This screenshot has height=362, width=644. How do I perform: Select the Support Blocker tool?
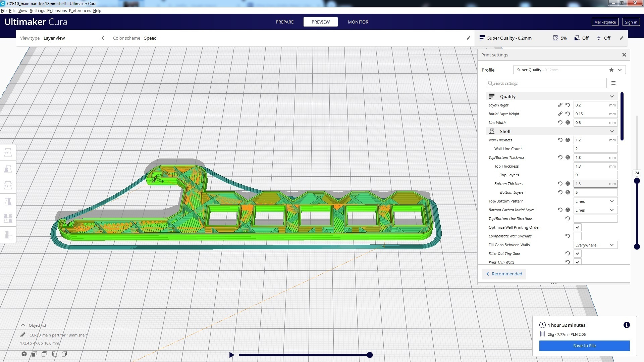8,234
